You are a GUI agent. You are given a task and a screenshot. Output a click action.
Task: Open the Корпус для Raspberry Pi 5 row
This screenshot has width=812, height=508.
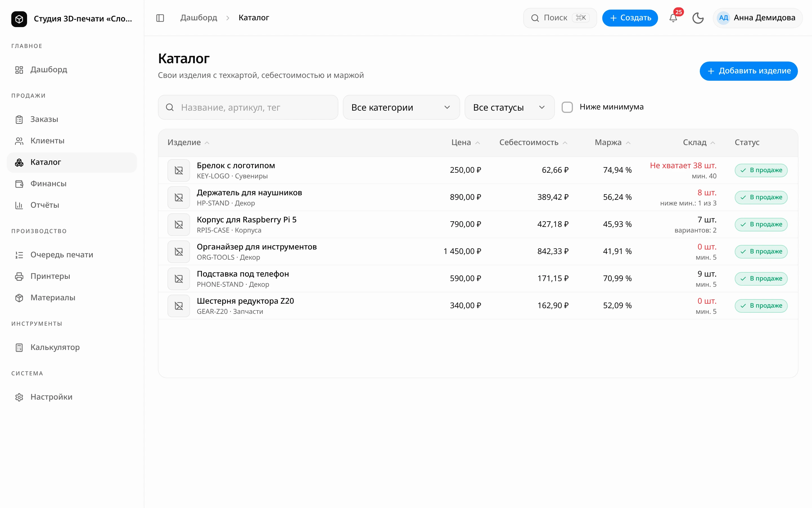tap(478, 224)
